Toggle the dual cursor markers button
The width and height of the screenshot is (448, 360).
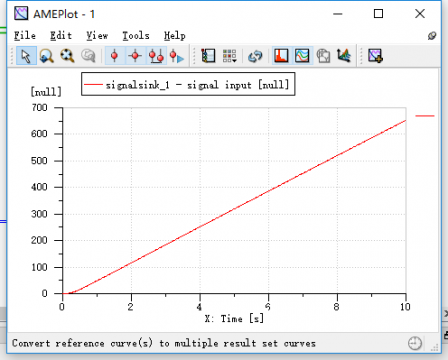pyautogui.click(x=156, y=56)
